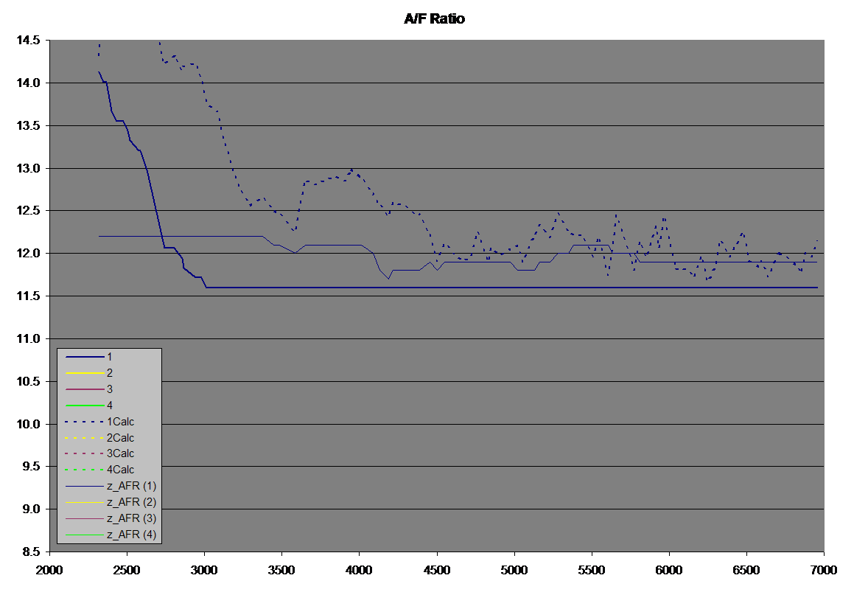The image size is (868, 595).
Task: Click the 1Calc legend label
Action: [121, 422]
